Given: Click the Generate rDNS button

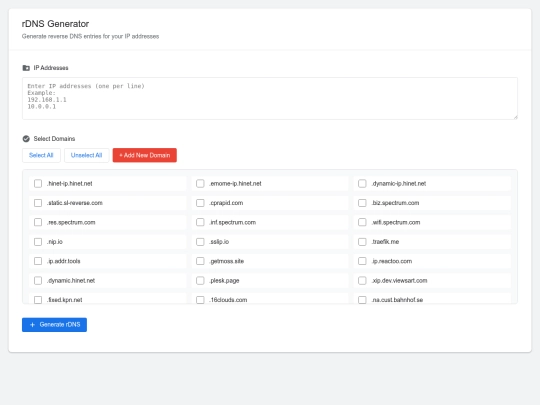Looking at the screenshot, I should point(54,325).
